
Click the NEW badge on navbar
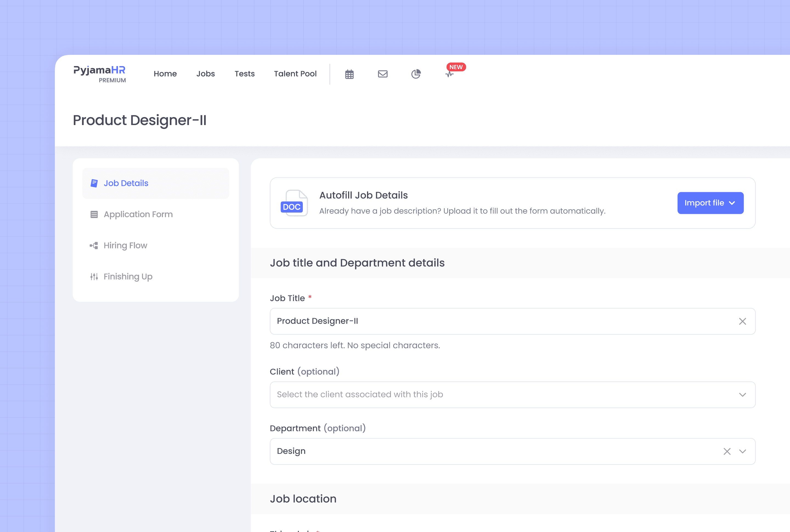(456, 67)
